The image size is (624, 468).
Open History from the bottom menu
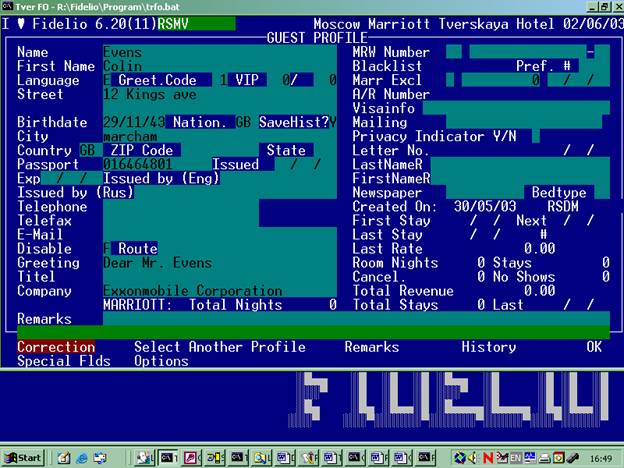click(488, 347)
